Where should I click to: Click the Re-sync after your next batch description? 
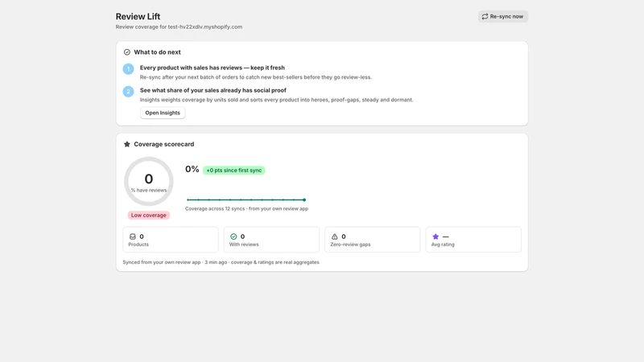pyautogui.click(x=255, y=77)
